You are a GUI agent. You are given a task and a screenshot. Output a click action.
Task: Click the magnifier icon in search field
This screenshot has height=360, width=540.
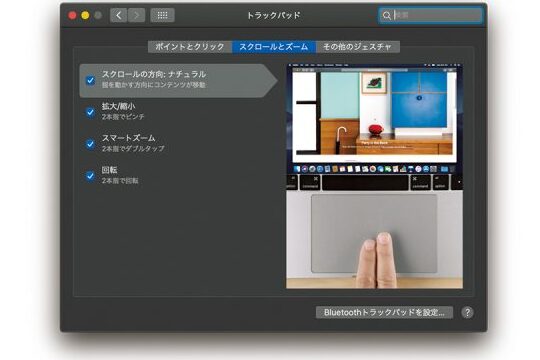coord(386,16)
